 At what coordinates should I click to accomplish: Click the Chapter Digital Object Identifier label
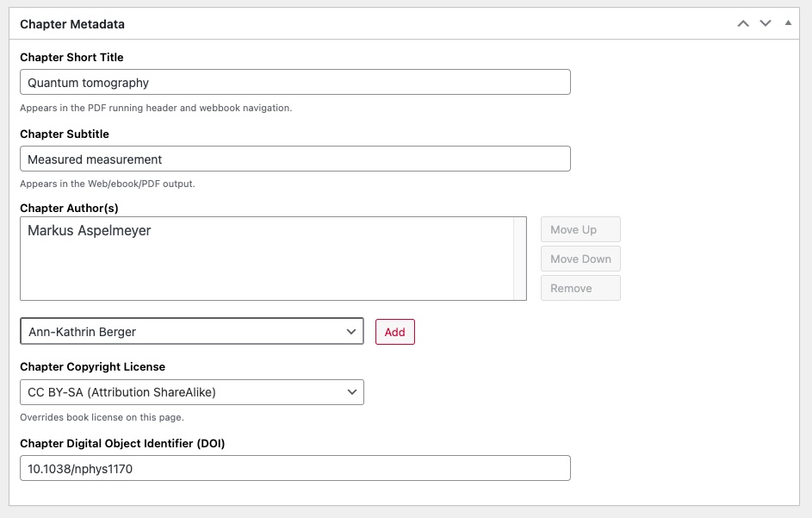[122, 443]
